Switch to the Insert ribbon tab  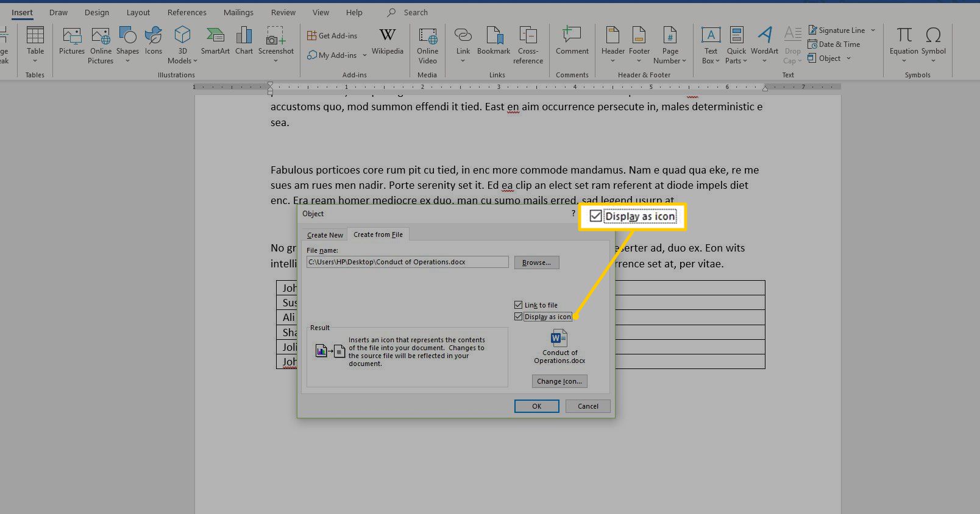click(22, 13)
